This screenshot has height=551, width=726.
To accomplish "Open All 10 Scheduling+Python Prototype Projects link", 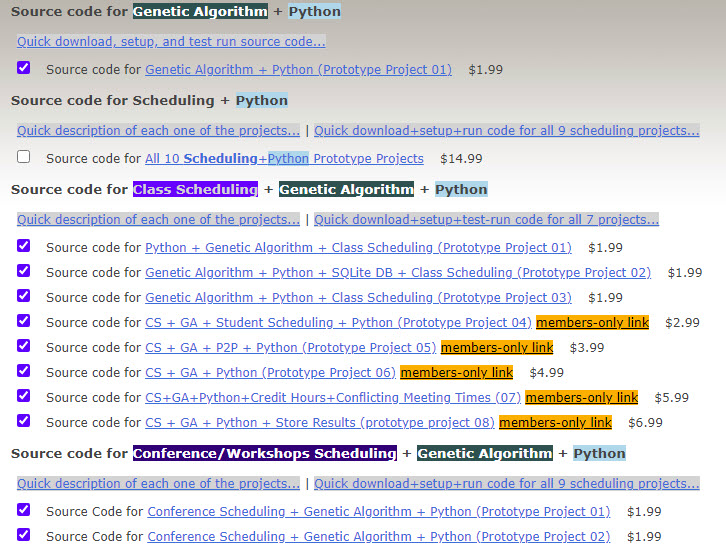I will pos(284,158).
